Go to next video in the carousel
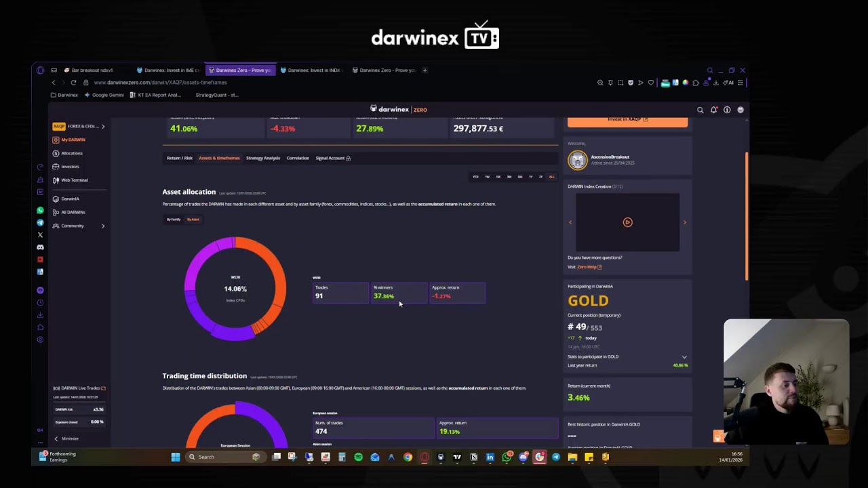 pyautogui.click(x=684, y=222)
